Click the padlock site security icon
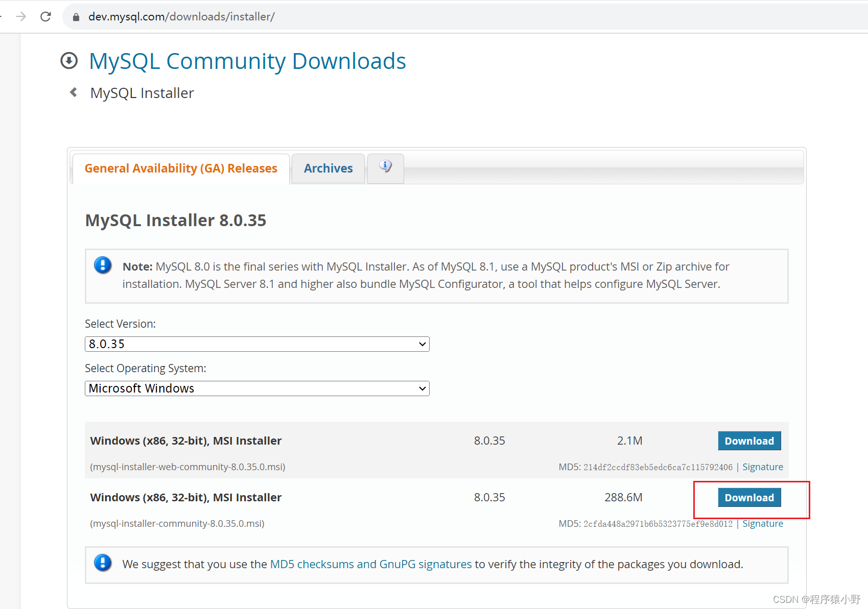 tap(76, 17)
